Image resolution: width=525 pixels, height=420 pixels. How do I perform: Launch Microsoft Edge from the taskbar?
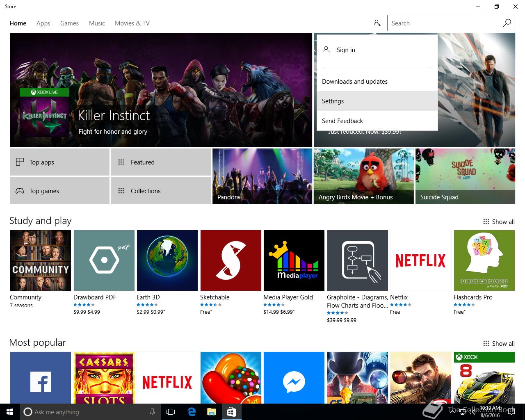(192, 412)
